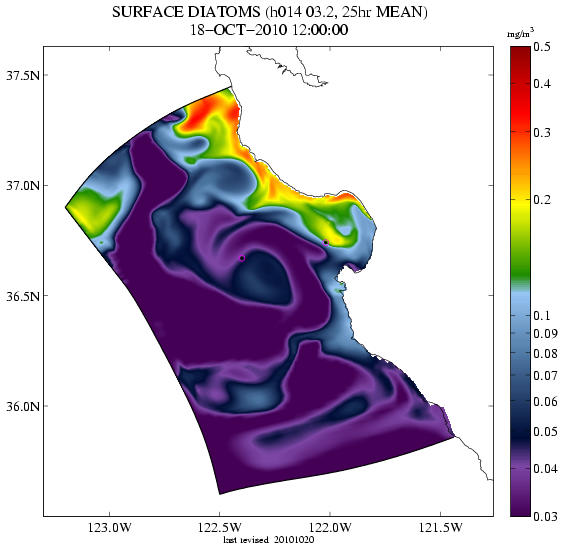Click the mg/m³ units label above colorbar
The width and height of the screenshot is (564, 549).
coord(520,34)
